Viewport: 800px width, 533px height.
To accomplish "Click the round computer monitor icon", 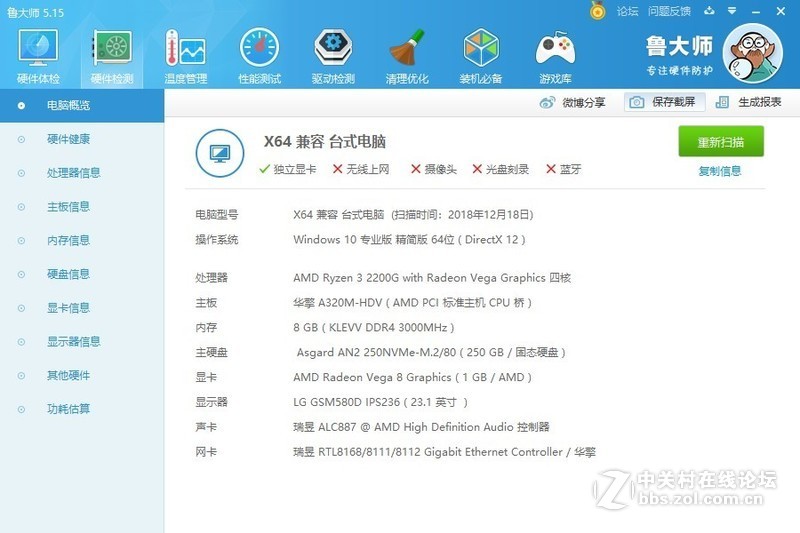I will 220,153.
